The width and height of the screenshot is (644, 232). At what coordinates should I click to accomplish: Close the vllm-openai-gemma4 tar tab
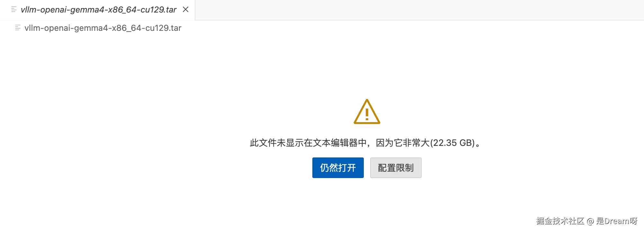coord(185,10)
